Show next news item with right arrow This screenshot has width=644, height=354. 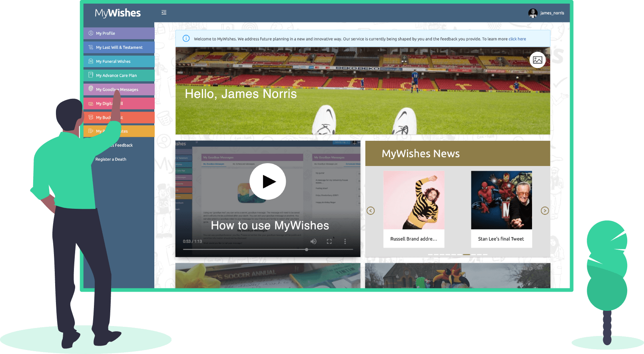[545, 211]
